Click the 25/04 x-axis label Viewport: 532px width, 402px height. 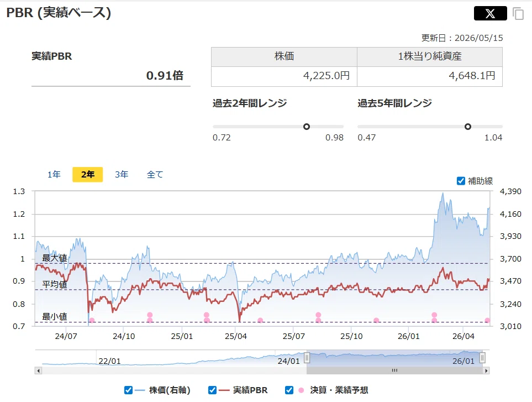(236, 336)
